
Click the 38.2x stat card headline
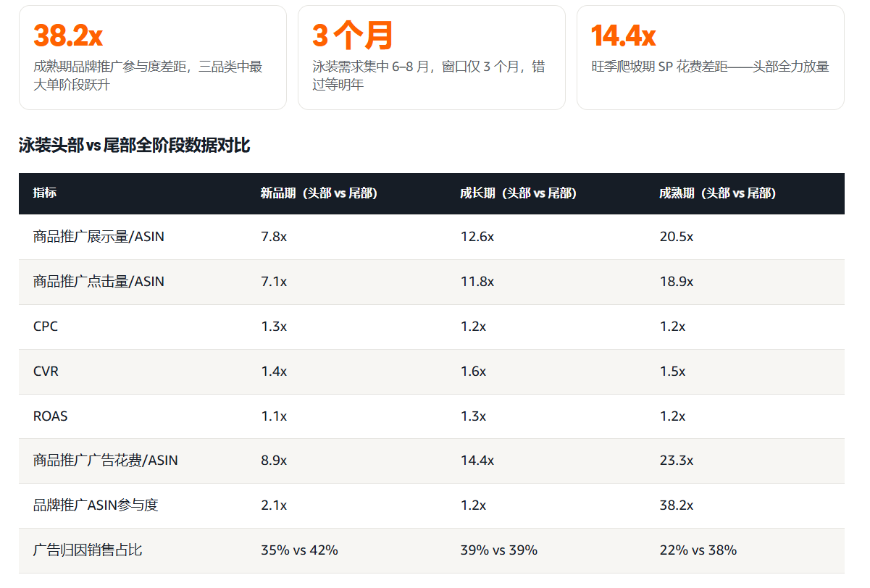(68, 35)
